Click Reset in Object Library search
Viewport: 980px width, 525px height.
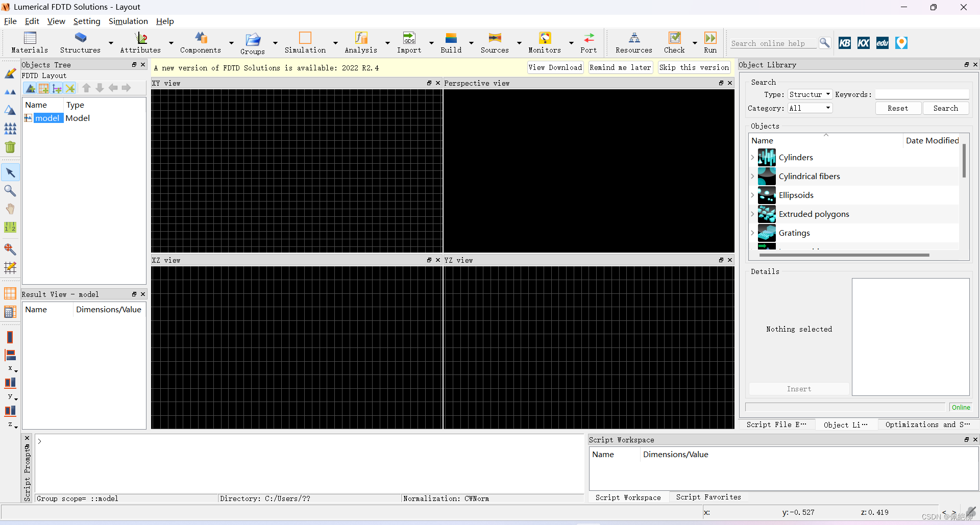pyautogui.click(x=898, y=108)
